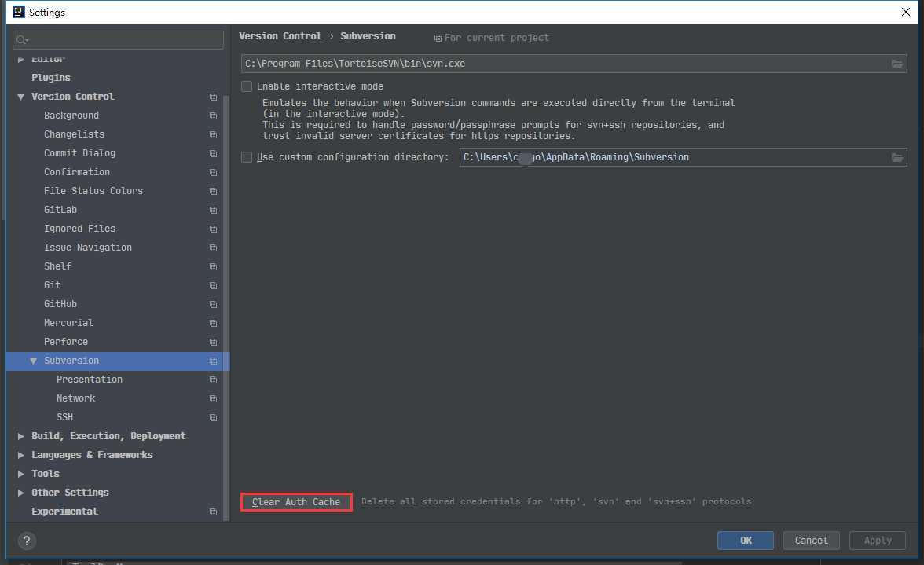Click the project-level icon beside Perforce
This screenshot has height=565, width=924.
coord(214,343)
